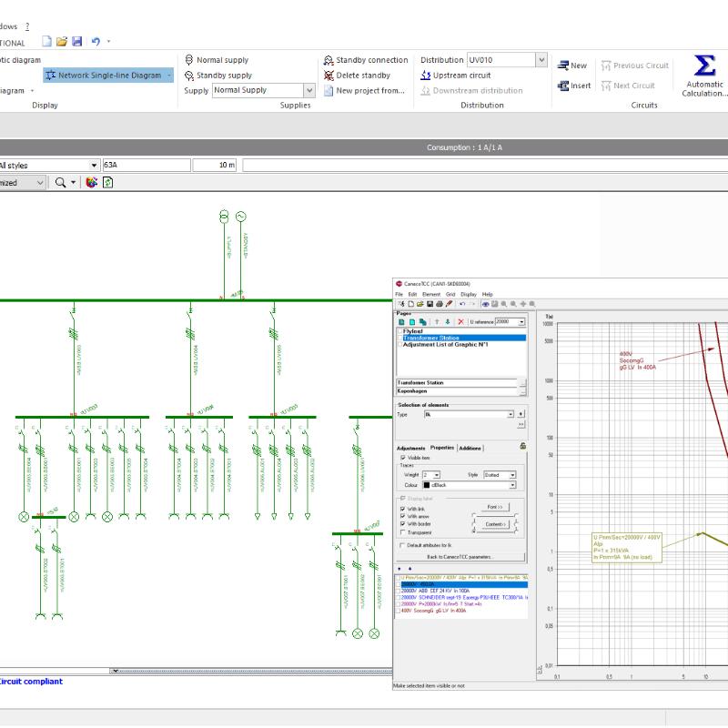Click the Insert circuit button
Screen dimensions: 728x728
(574, 86)
